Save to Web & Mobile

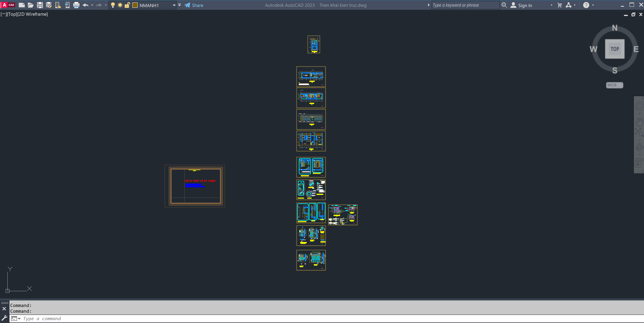(x=67, y=5)
